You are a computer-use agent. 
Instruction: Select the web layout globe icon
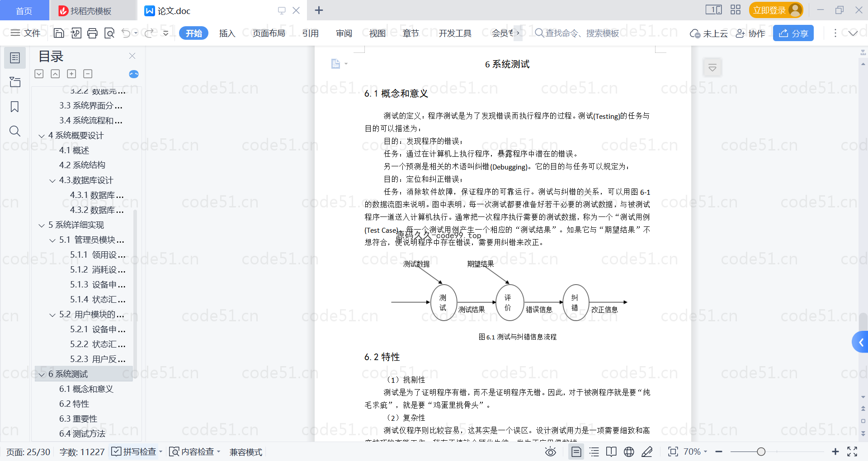(629, 452)
